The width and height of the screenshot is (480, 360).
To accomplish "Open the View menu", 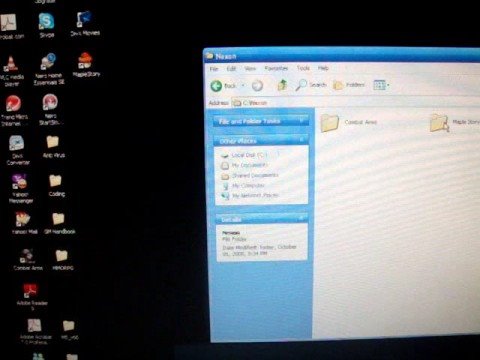I will (x=250, y=69).
